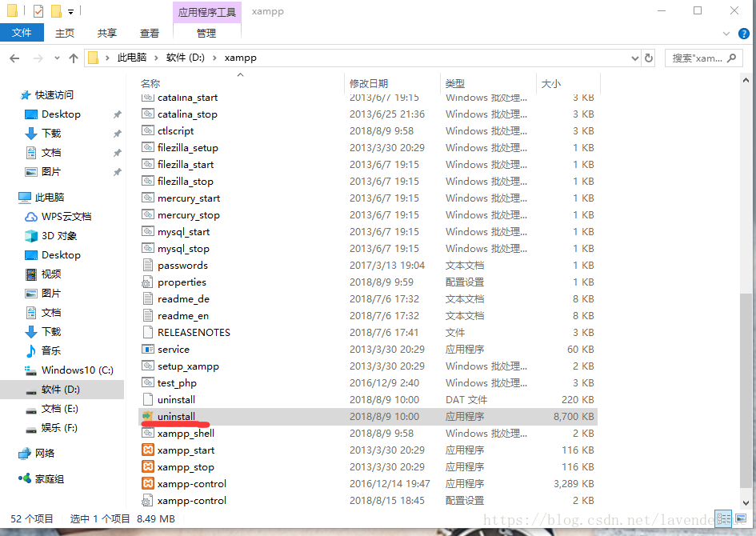Open quick access toolbar customize dropdown
The image size is (756, 536).
(x=70, y=11)
